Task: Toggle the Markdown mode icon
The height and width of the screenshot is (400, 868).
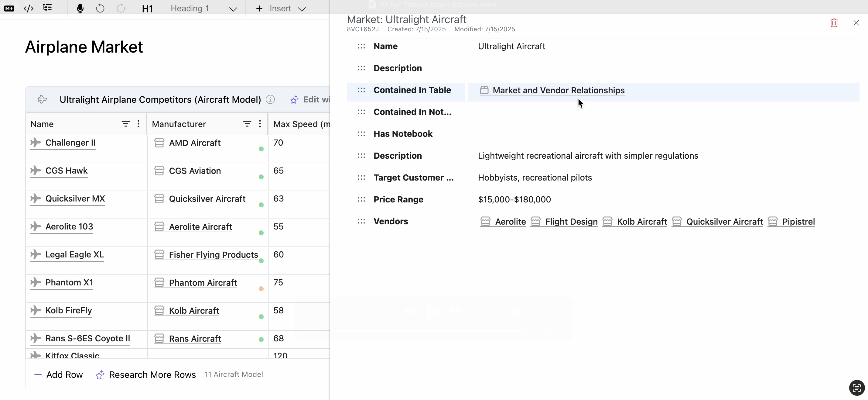Action: pyautogui.click(x=9, y=9)
